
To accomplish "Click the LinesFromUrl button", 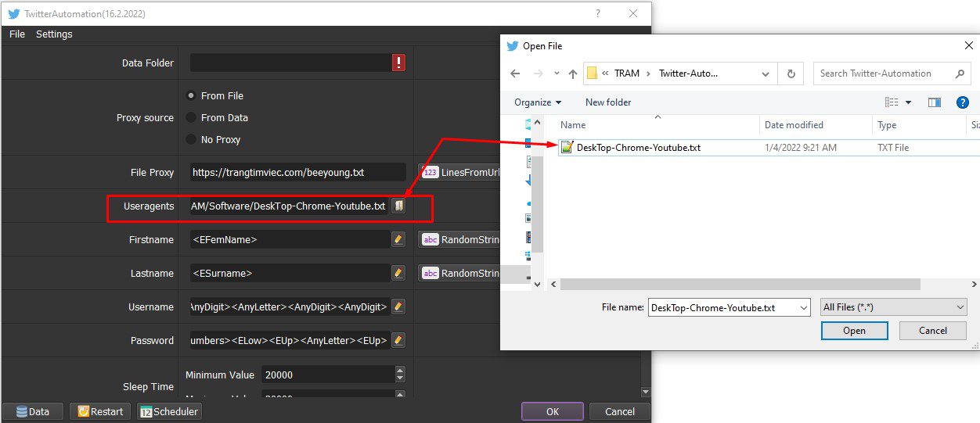I will tap(459, 172).
